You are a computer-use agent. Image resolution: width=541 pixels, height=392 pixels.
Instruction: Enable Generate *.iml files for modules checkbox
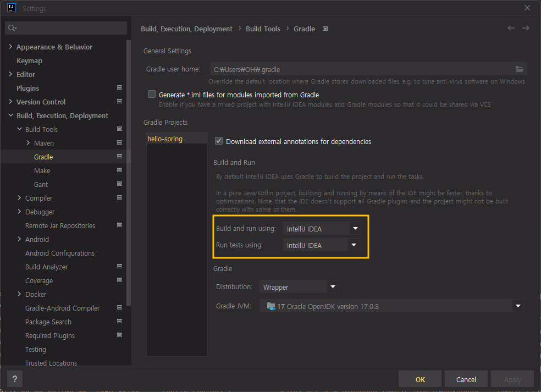coord(151,94)
